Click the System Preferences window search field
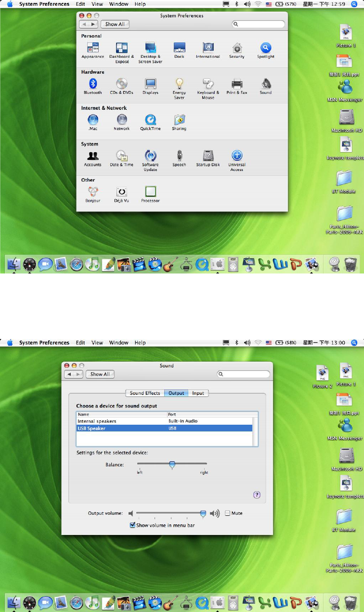 (x=258, y=24)
